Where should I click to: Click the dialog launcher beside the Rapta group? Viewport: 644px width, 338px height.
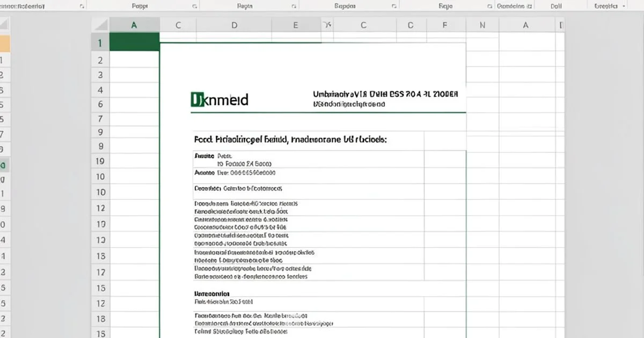[x=294, y=6]
